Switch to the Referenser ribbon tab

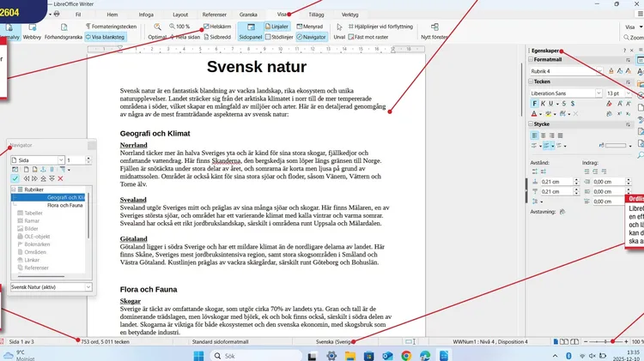click(x=215, y=15)
